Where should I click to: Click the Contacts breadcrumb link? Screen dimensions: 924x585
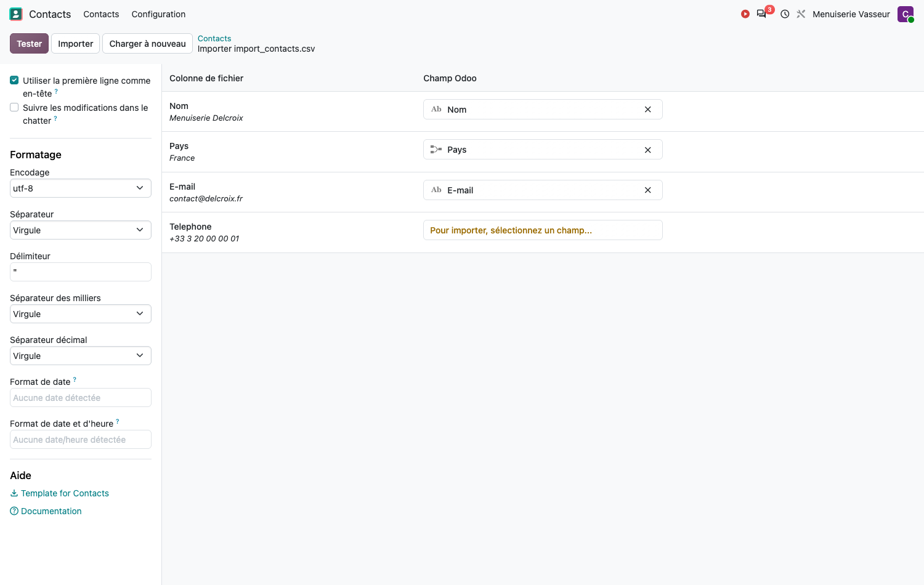[214, 38]
